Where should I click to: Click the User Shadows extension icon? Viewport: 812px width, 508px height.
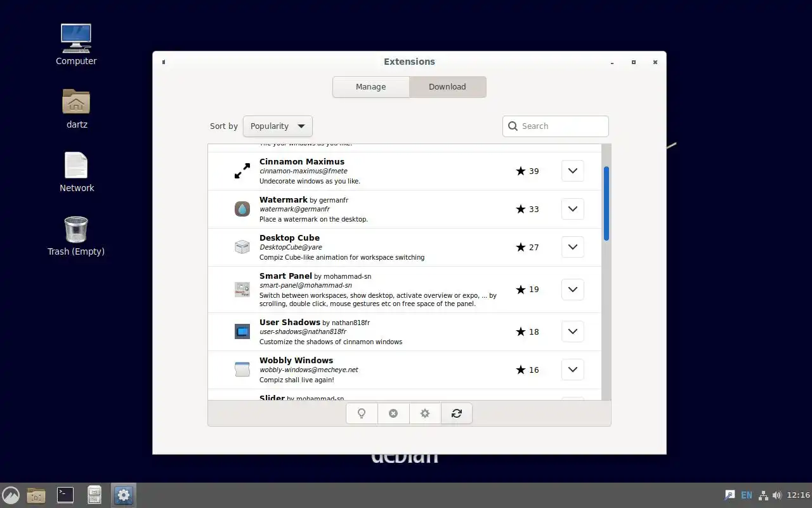pyautogui.click(x=242, y=331)
